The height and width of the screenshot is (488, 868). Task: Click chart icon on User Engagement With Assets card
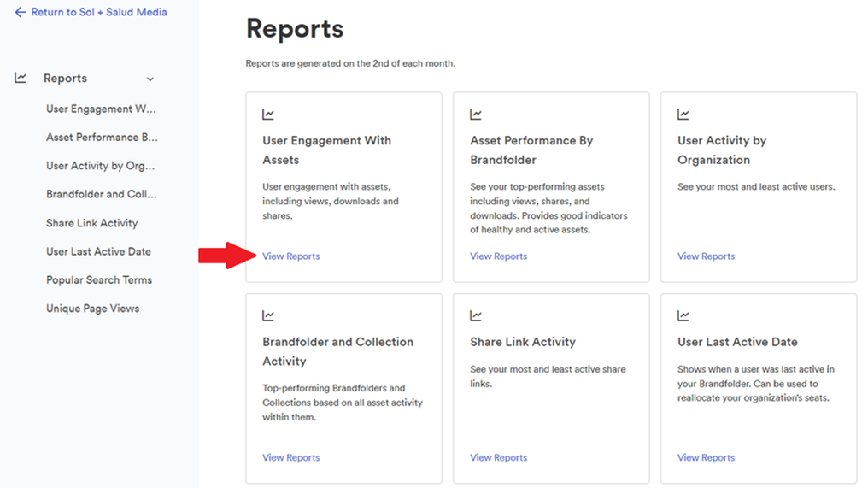(268, 115)
